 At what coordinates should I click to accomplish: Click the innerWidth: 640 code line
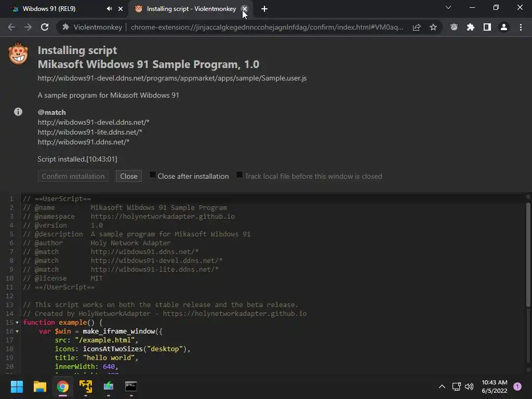[x=87, y=366]
